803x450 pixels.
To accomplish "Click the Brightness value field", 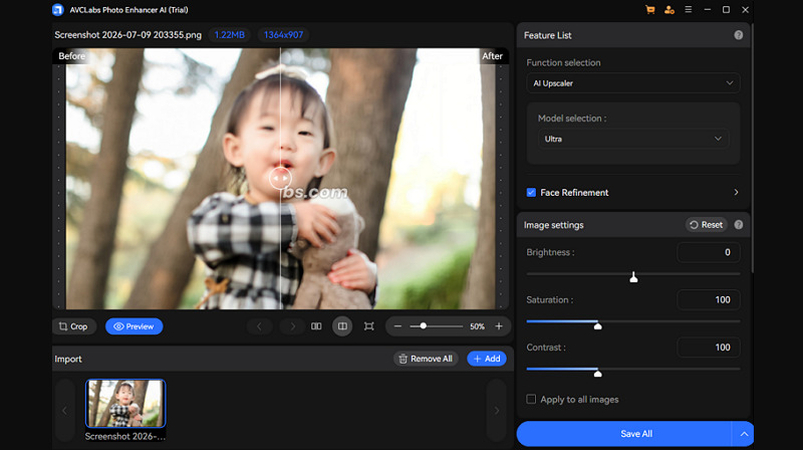I will [x=708, y=252].
